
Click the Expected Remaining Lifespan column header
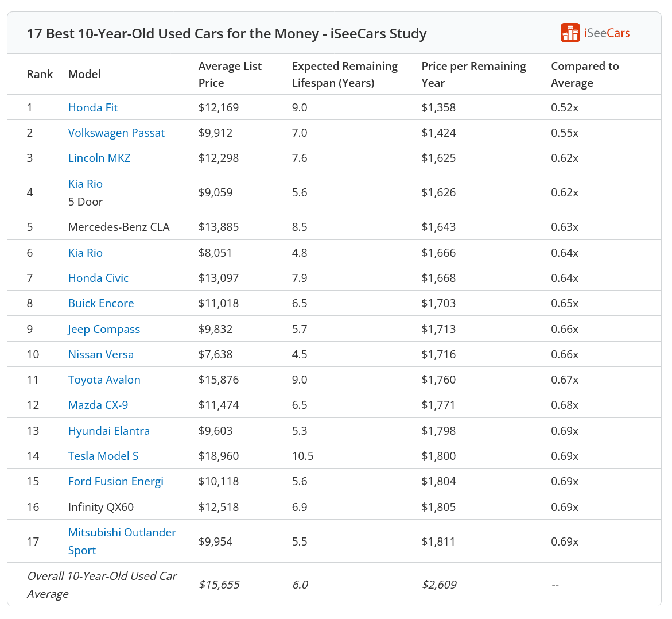[344, 74]
